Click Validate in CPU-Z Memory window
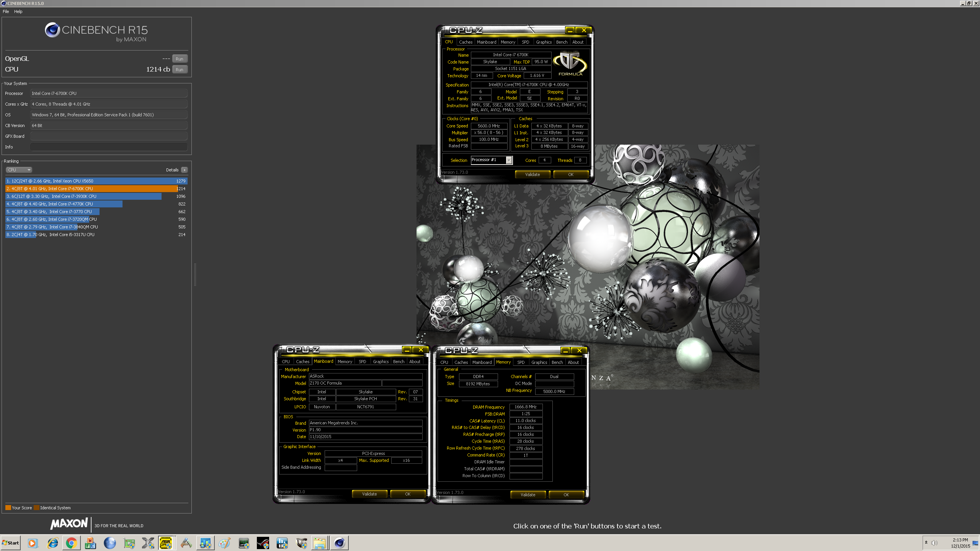Viewport: 980px width, 551px height. click(528, 495)
